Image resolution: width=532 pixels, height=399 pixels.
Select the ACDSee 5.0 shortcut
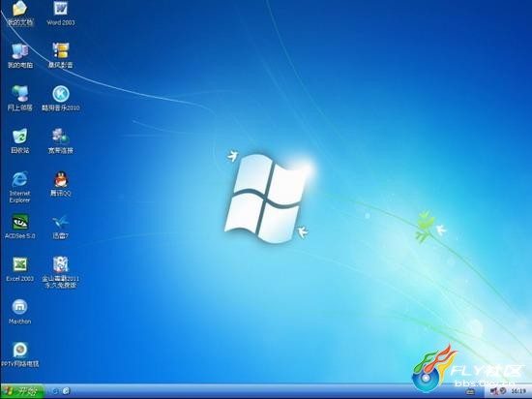click(x=20, y=227)
